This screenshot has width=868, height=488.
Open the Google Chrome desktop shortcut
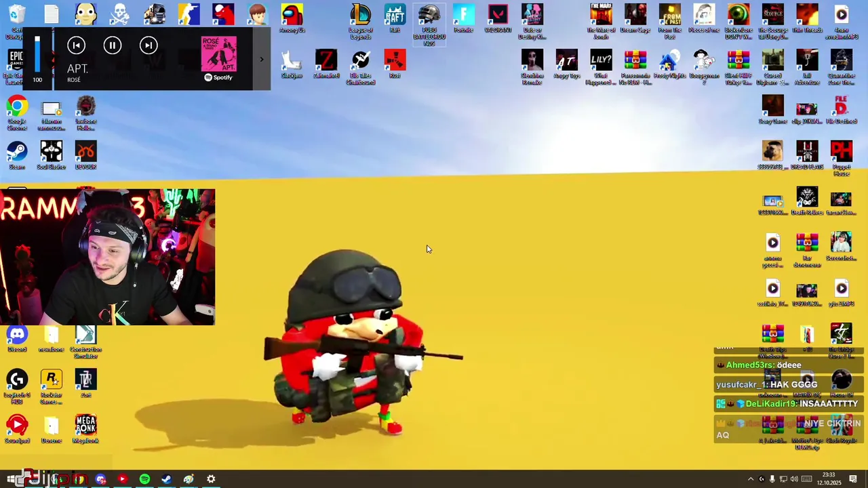coord(17,113)
